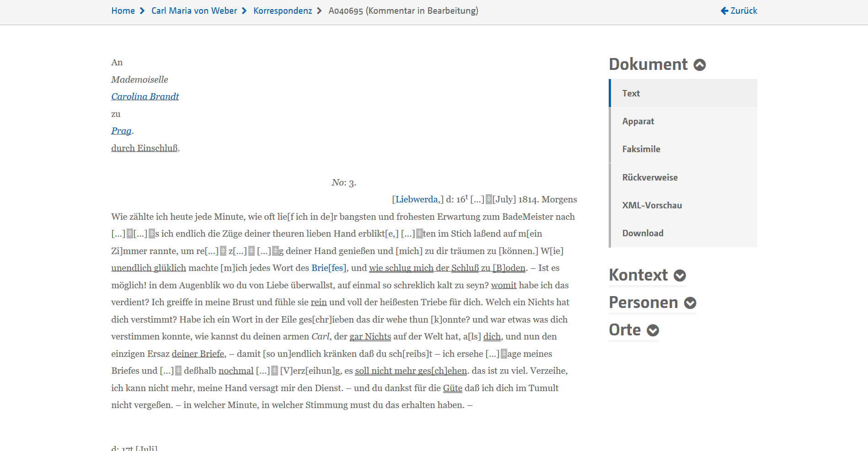Click gap marker icon before 's ich endlich'
868x451 pixels.
point(152,233)
